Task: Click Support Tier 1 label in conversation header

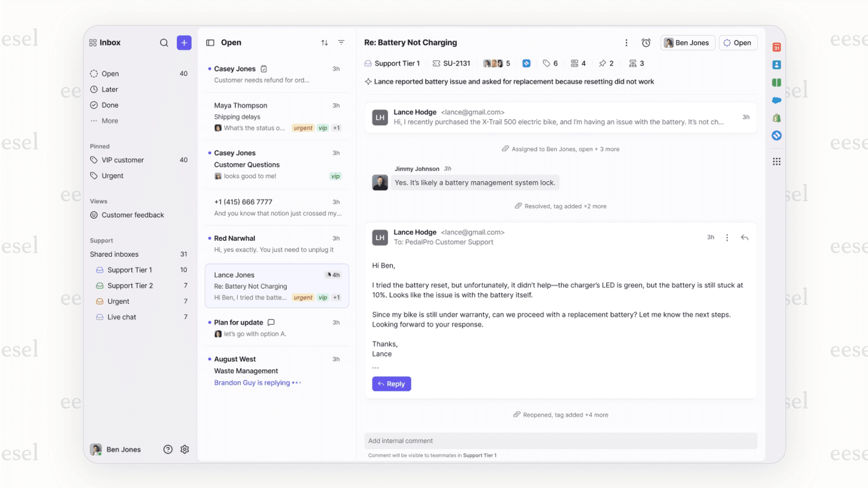Action: pyautogui.click(x=392, y=64)
